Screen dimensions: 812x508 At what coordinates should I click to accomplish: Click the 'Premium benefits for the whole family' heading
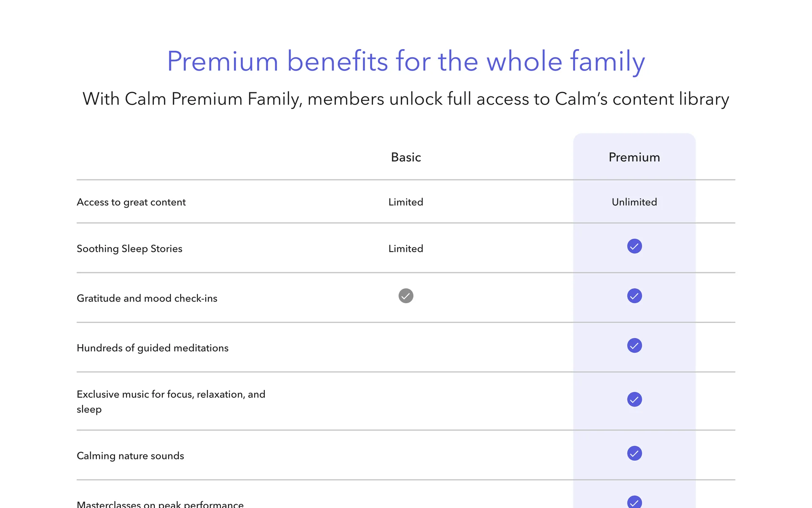[x=406, y=61]
